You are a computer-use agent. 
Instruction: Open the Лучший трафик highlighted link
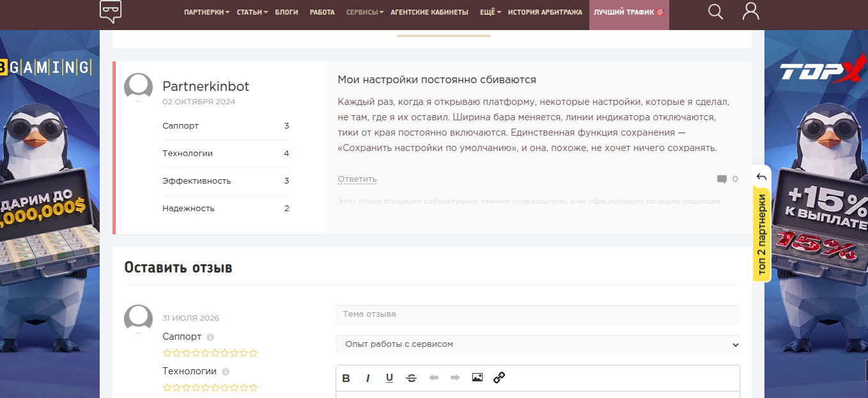[629, 12]
